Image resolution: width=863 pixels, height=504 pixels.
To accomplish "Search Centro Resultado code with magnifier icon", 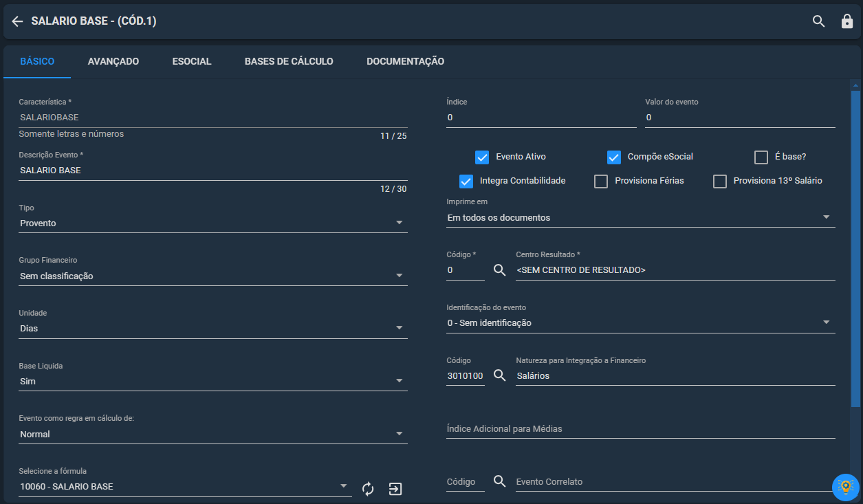I will (x=500, y=270).
